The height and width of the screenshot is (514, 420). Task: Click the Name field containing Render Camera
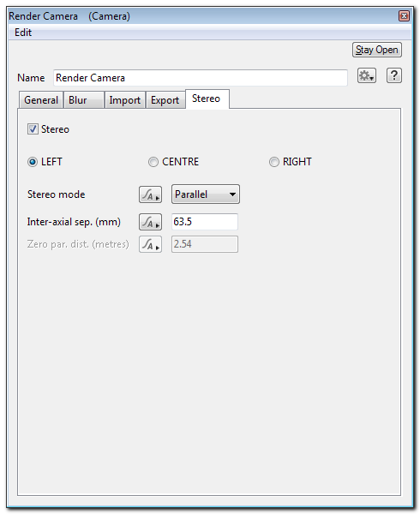[x=201, y=78]
